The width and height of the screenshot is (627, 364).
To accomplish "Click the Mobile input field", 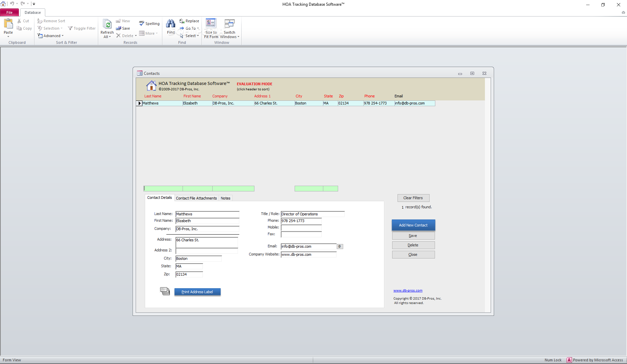I will pos(301,227).
